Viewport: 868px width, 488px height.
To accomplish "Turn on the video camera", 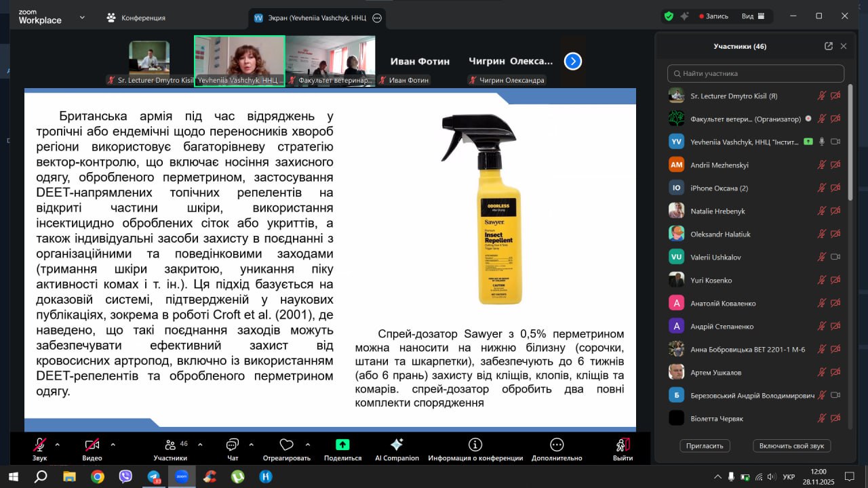I will coord(92,445).
